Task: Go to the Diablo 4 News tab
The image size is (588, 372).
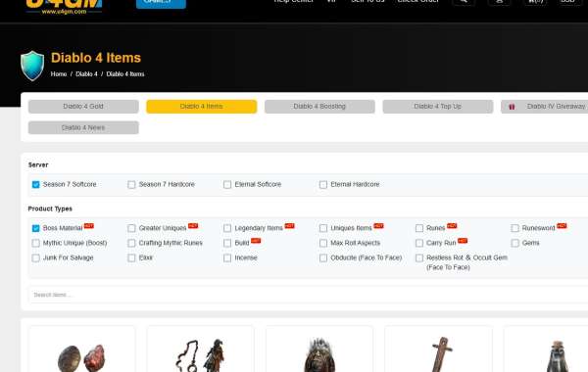Action: point(83,127)
